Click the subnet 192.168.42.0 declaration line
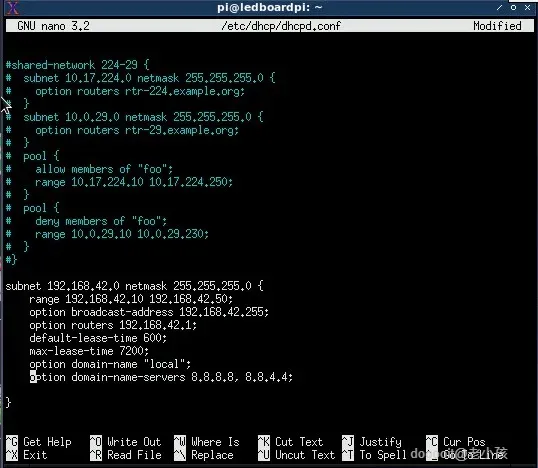The height and width of the screenshot is (468, 538). coord(134,286)
